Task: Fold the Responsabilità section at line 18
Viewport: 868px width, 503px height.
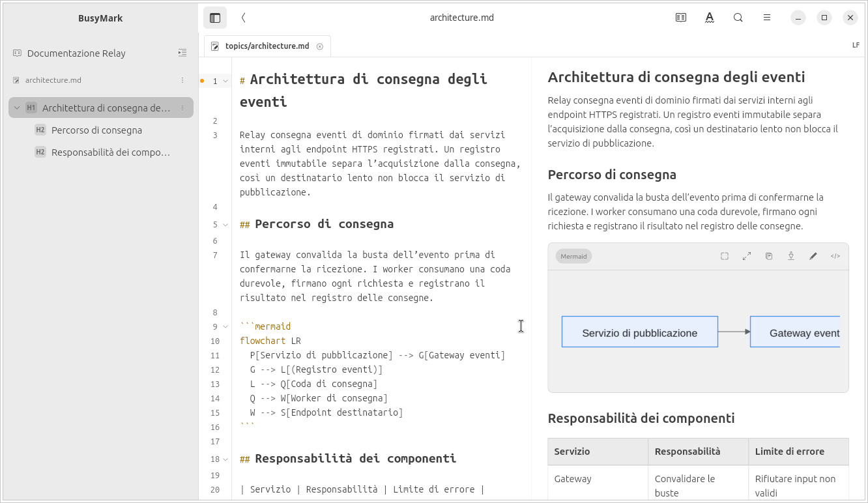Action: coord(225,459)
